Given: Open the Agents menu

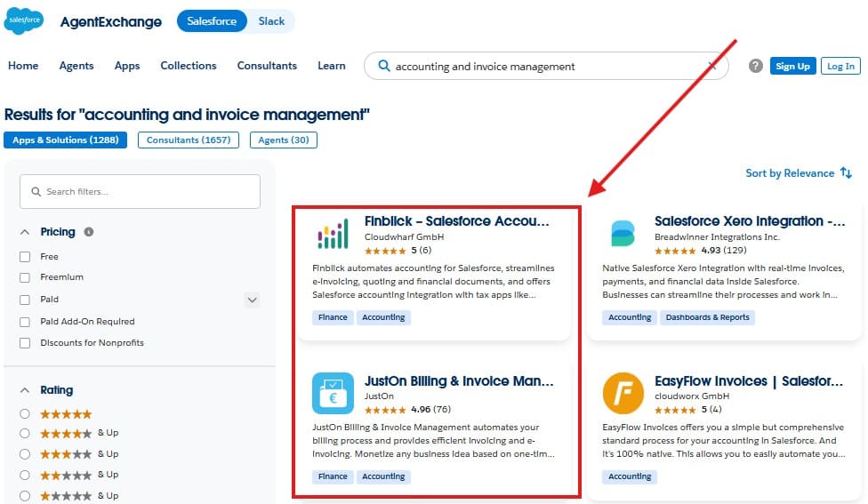Looking at the screenshot, I should 76,65.
